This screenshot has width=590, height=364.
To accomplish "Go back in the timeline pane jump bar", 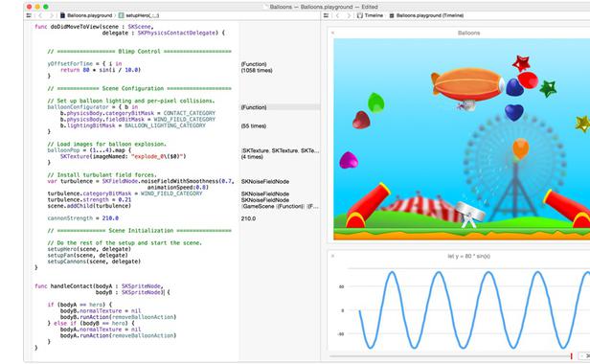I will [337, 15].
